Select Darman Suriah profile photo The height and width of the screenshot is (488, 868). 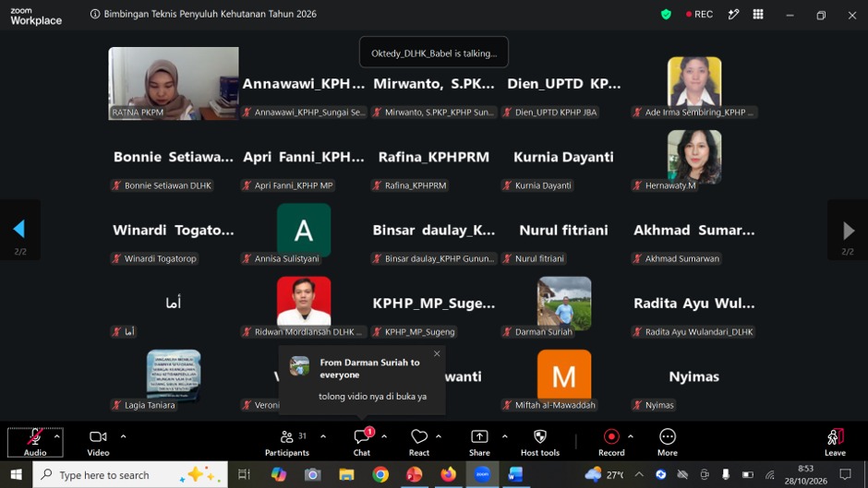(x=564, y=302)
